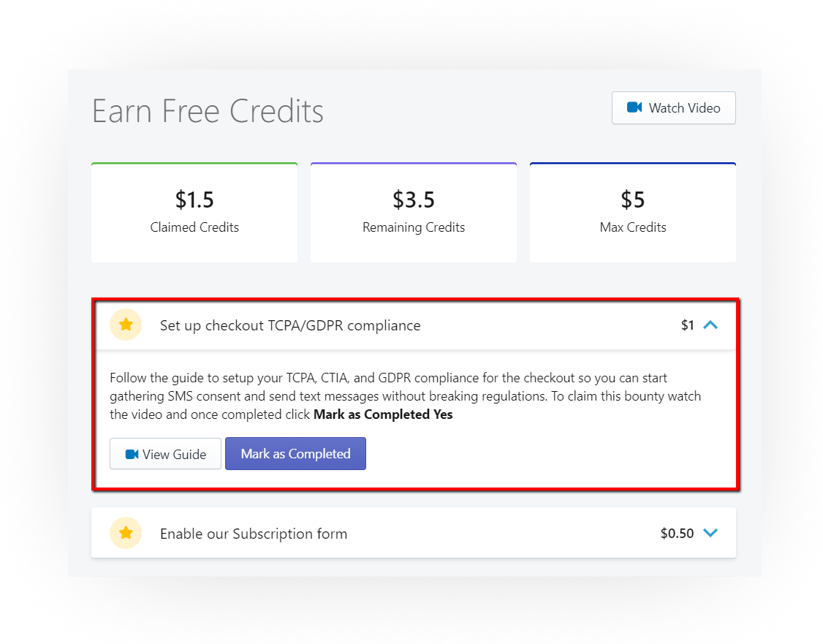Click the $3.5 Remaining Credits card

pos(414,213)
